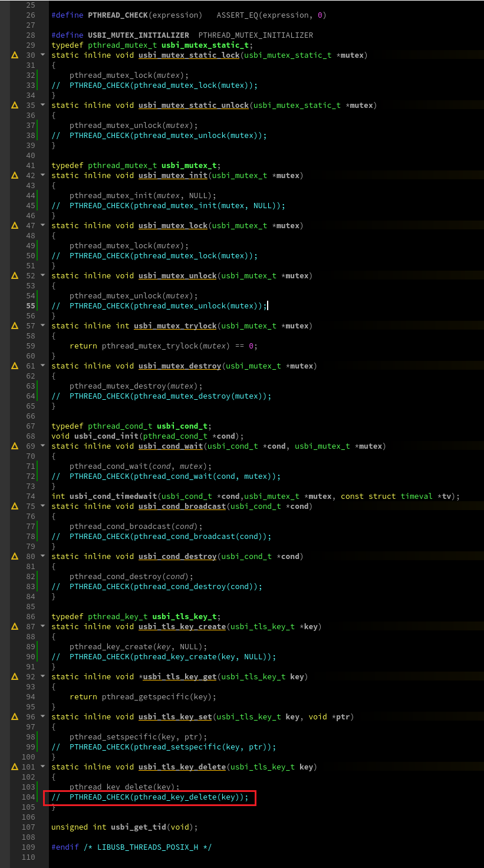Viewport: 484px width, 868px height.
Task: Click the usbi_cond_t typedef on line 67
Action: 182,426
